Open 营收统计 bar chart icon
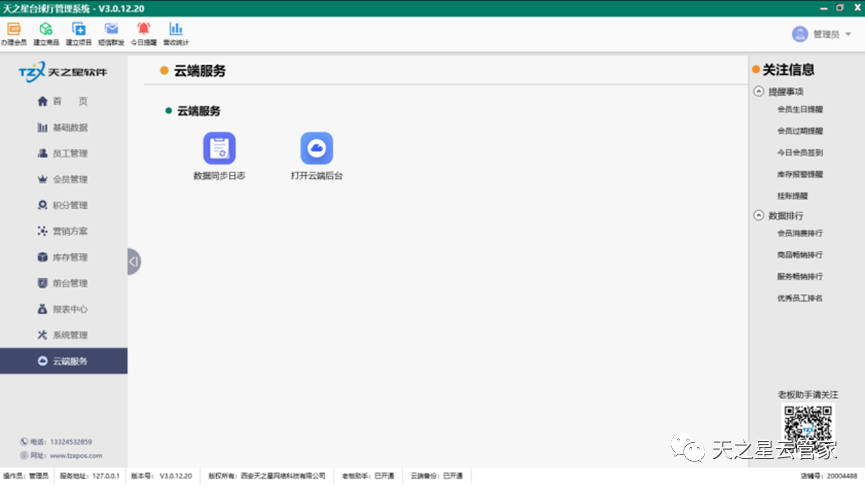Viewport: 865px width, 487px height. tap(176, 30)
